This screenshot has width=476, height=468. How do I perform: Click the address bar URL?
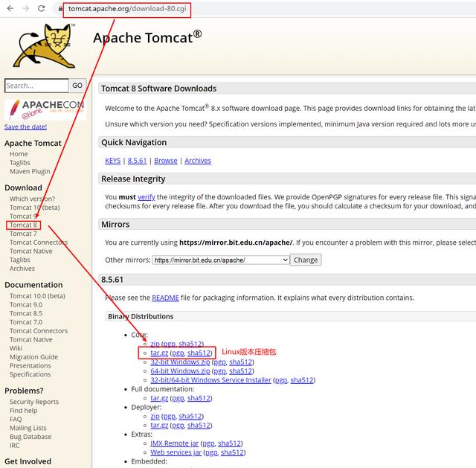pos(127,9)
